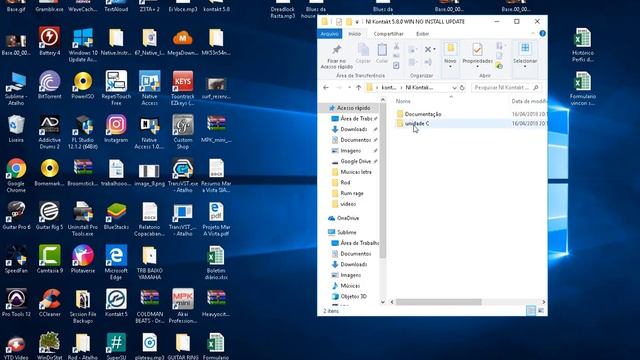The width and height of the screenshot is (640, 360).
Task: Navigate back with the back arrow
Action: tap(326, 87)
